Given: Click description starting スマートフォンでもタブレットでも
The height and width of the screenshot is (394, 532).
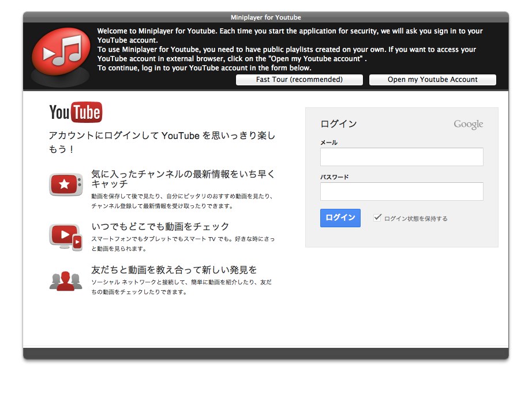Looking at the screenshot, I should (183, 244).
